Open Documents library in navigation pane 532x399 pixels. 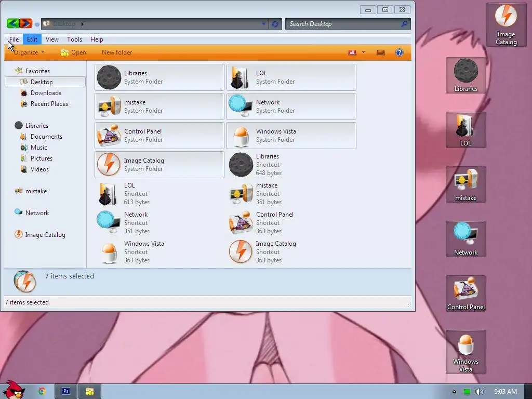click(41, 137)
